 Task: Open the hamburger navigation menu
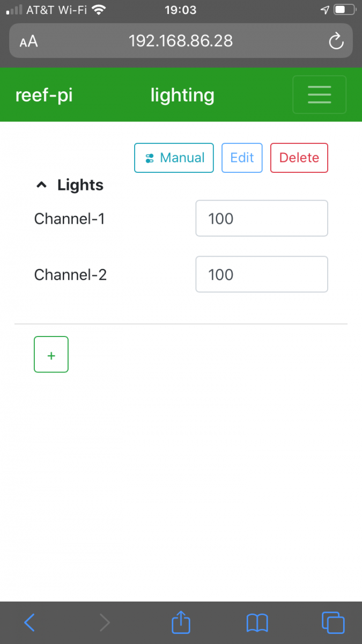click(319, 94)
